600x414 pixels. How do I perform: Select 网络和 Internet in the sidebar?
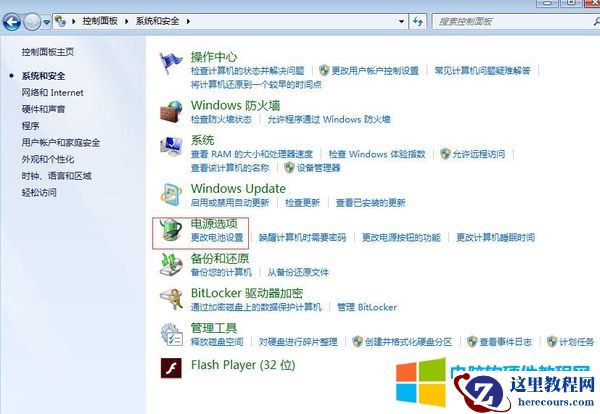point(52,93)
